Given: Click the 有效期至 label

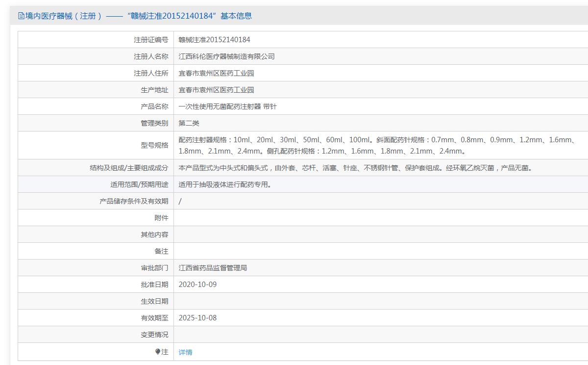Looking at the screenshot, I should (154, 318).
